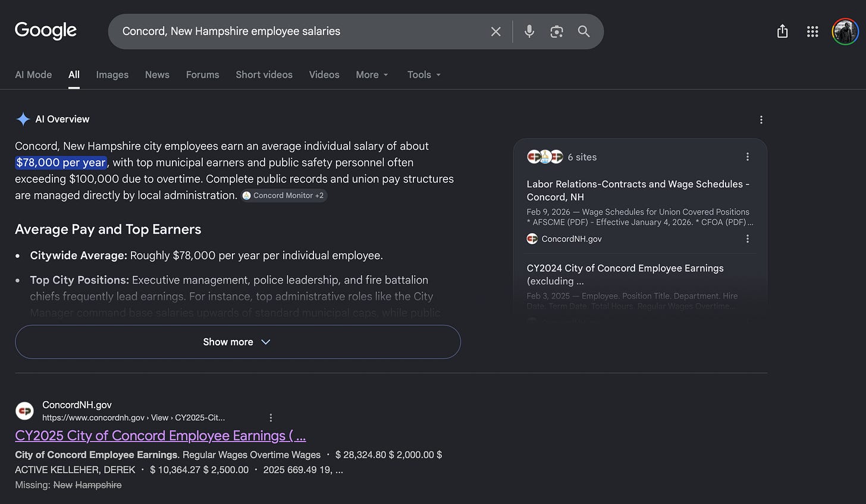The width and height of the screenshot is (866, 504).
Task: Switch to AI Mode tab
Action: 33,75
